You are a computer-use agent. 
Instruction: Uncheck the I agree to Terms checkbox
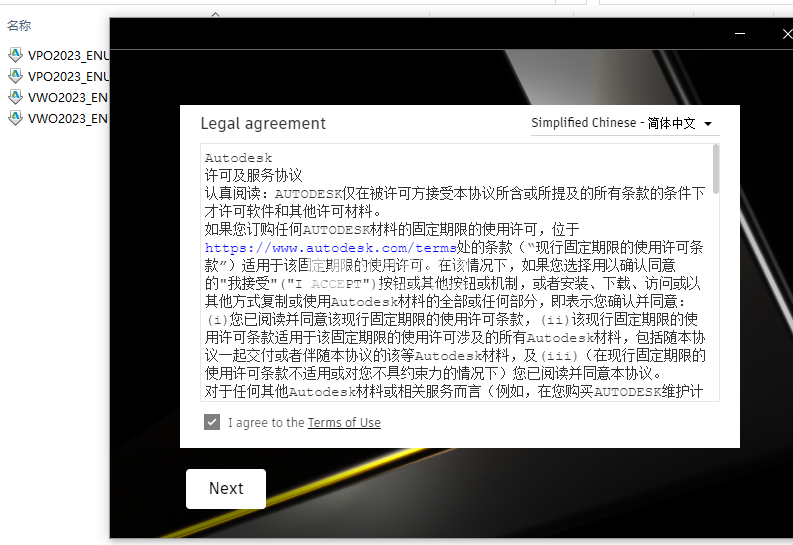tap(212, 422)
